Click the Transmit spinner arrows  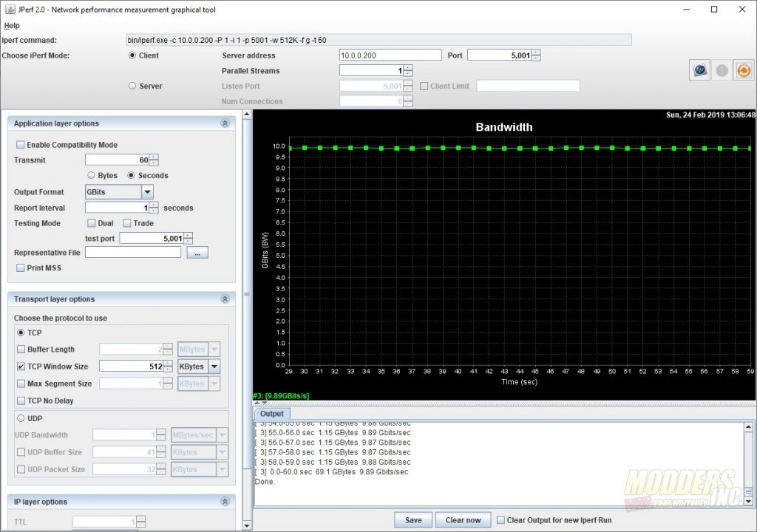tap(154, 160)
